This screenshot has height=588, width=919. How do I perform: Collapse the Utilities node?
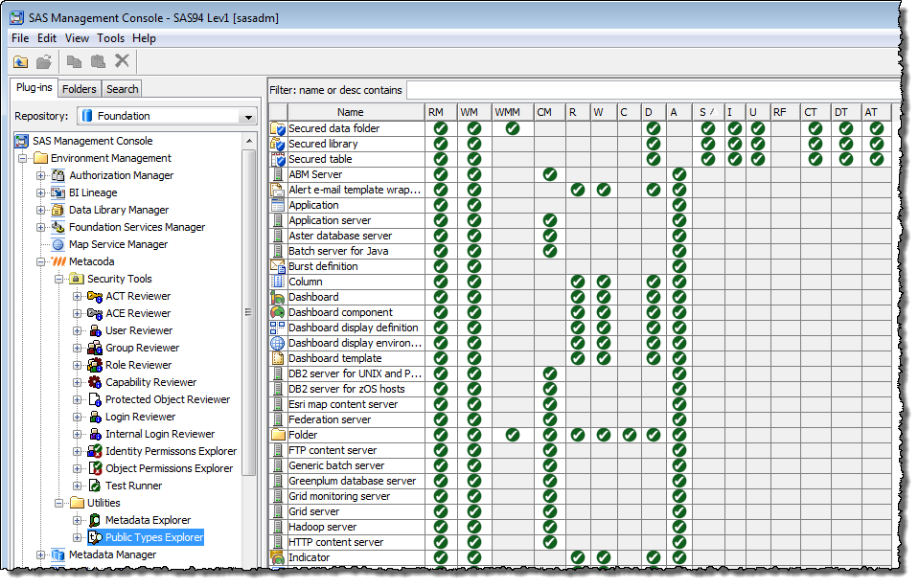[x=59, y=503]
